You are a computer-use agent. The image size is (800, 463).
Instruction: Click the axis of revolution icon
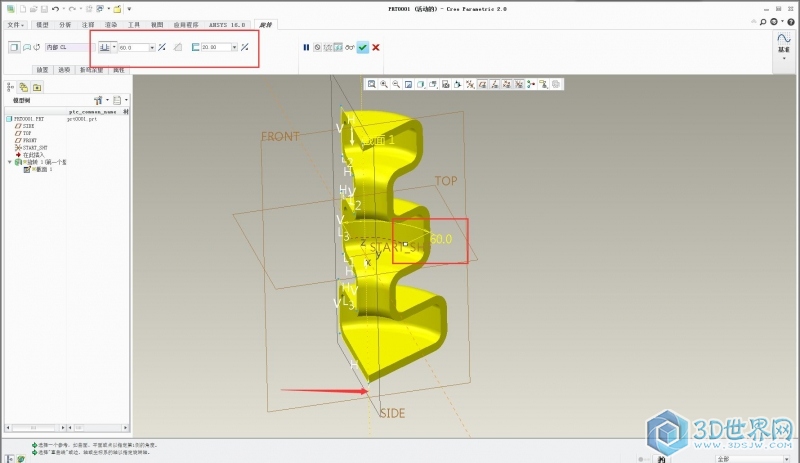click(x=37, y=47)
